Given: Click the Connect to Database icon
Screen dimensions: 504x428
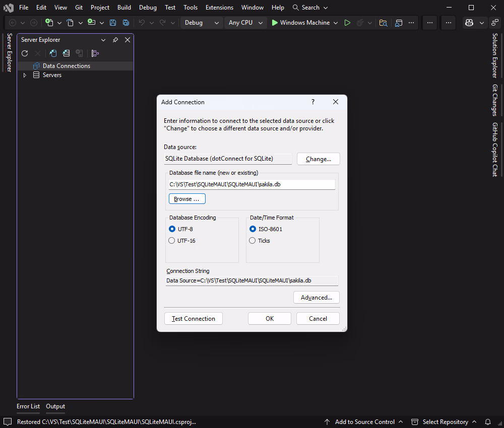Looking at the screenshot, I should (x=53, y=53).
